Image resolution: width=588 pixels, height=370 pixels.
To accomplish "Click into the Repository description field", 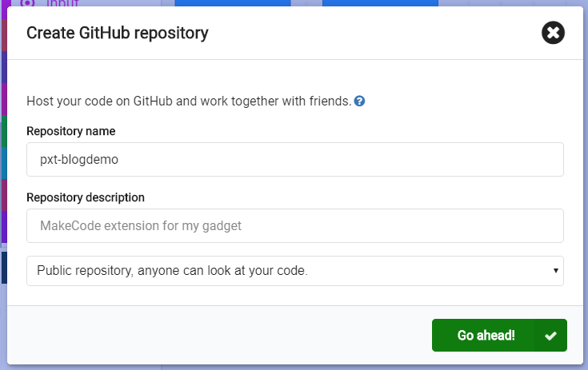I will (294, 225).
